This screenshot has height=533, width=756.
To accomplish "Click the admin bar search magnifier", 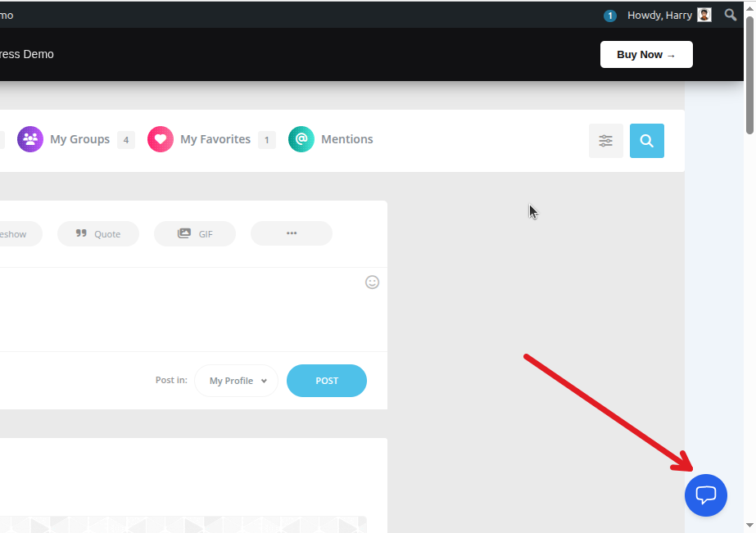I will click(x=731, y=15).
